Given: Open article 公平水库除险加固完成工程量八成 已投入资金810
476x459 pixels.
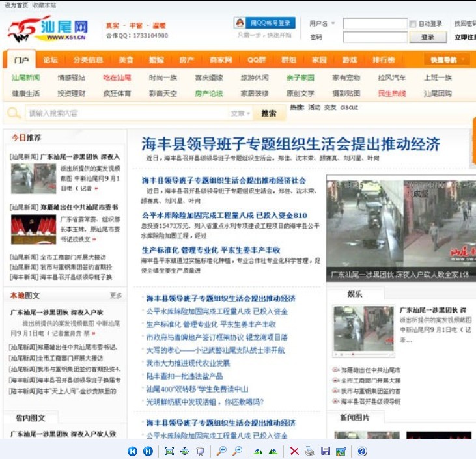Looking at the screenshot, I should [225, 216].
